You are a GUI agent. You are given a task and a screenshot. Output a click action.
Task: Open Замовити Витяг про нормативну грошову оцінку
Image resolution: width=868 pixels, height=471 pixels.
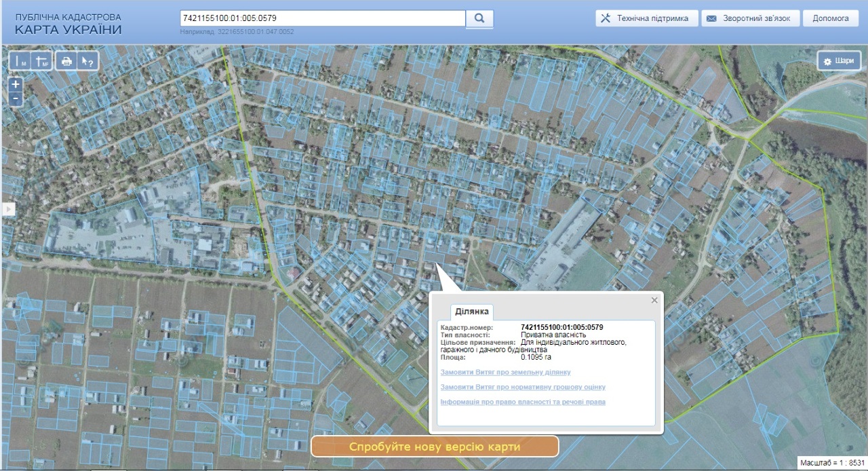523,387
